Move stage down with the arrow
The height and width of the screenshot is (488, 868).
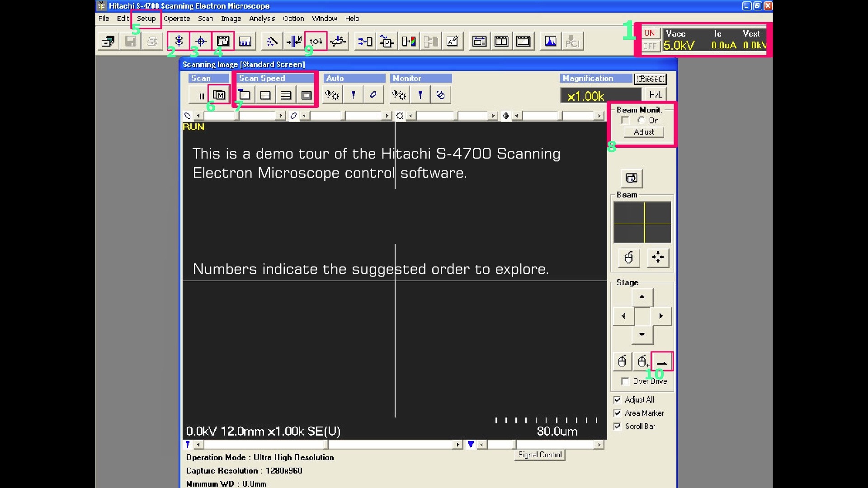tap(642, 335)
